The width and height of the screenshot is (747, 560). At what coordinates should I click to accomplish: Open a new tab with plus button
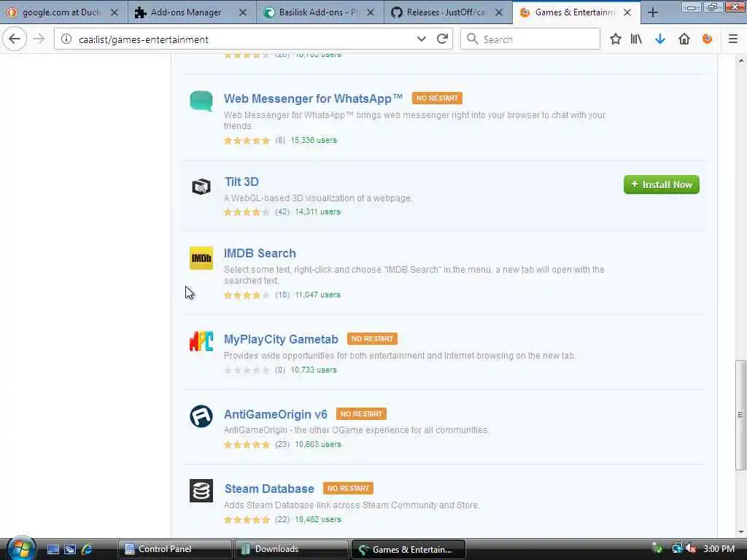pyautogui.click(x=653, y=12)
